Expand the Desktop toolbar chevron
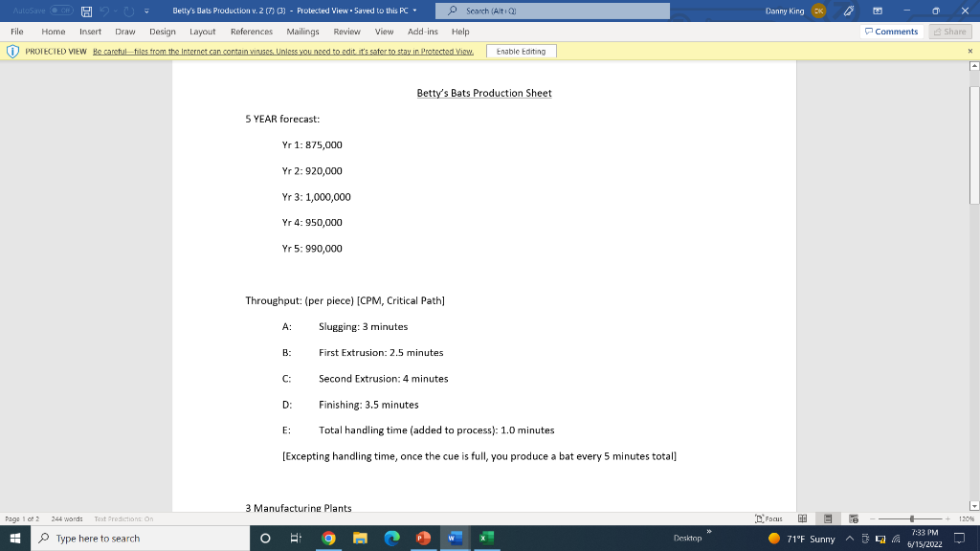Viewport: 980px width, 551px height. pos(709,532)
